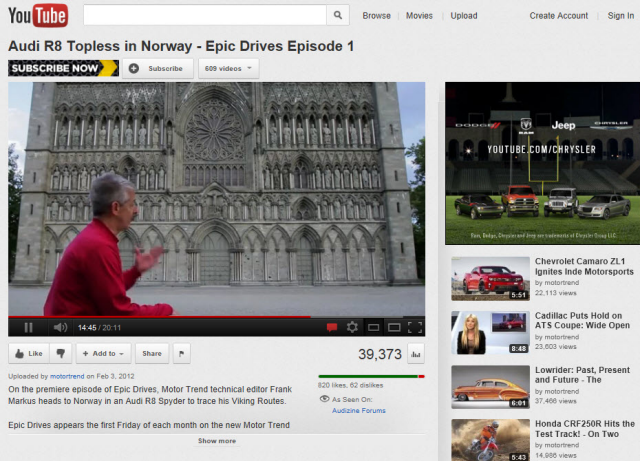Click the search magnifier button

tap(339, 15)
